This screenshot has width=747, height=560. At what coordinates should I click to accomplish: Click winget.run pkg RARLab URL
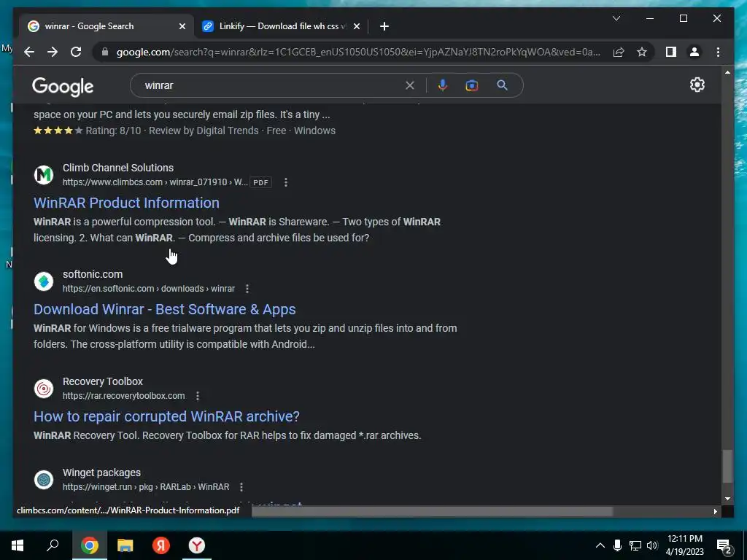146,486
